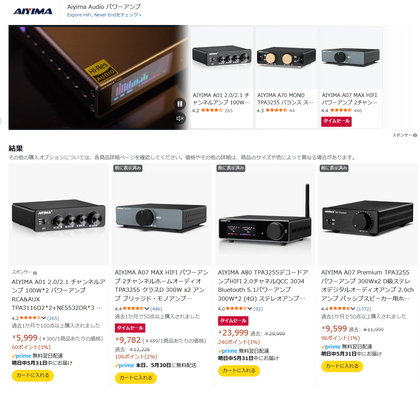The width and height of the screenshot is (420, 393).
Task: Open the AIYIMA A80 product image
Action: point(265,215)
